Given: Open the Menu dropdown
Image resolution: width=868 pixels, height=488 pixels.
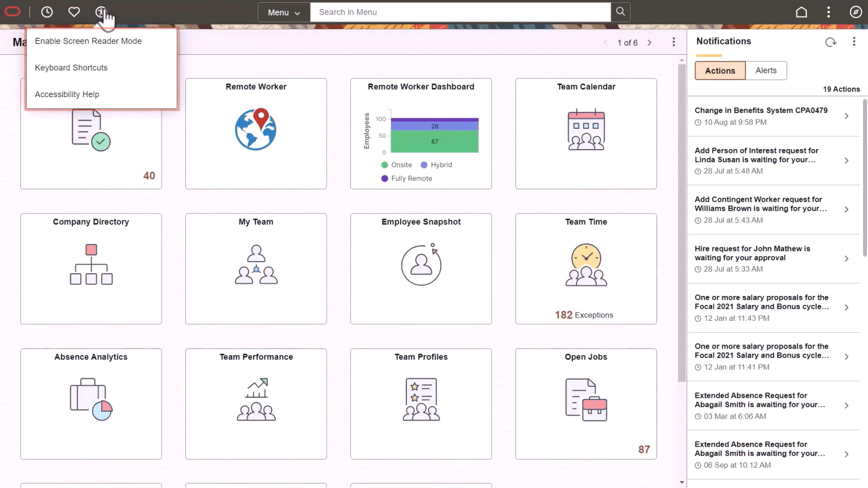Looking at the screenshot, I should pos(283,12).
